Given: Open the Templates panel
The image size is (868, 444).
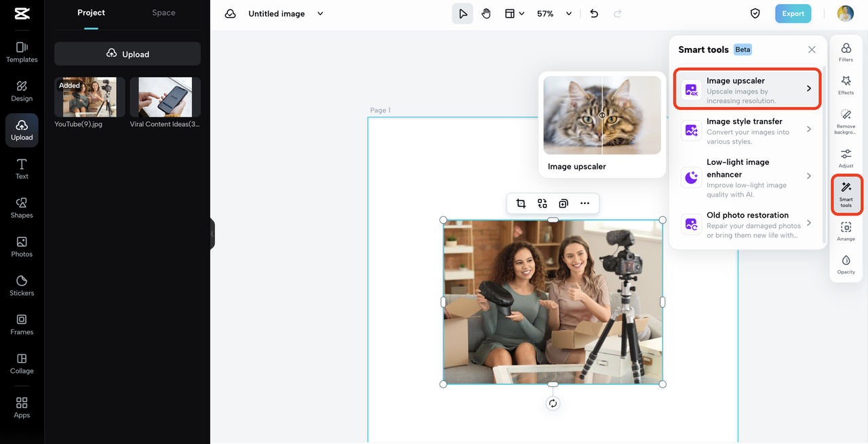Looking at the screenshot, I should [22, 52].
